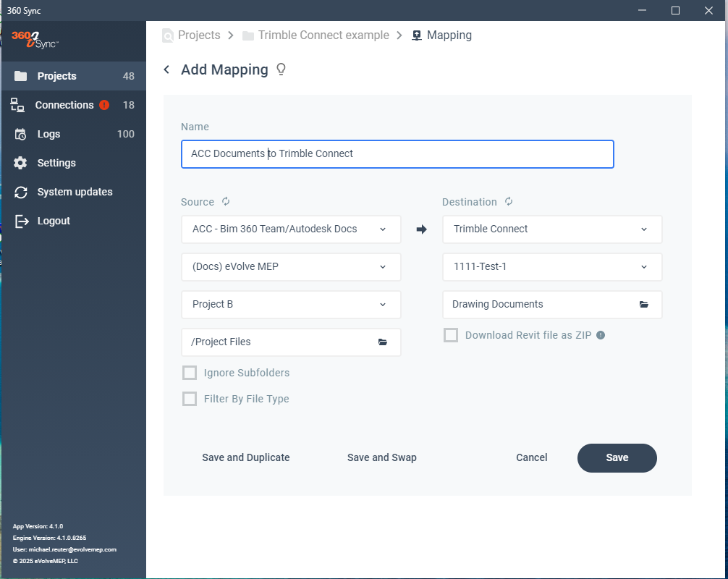Click the Destination label
The image size is (728, 579).
pyautogui.click(x=470, y=202)
